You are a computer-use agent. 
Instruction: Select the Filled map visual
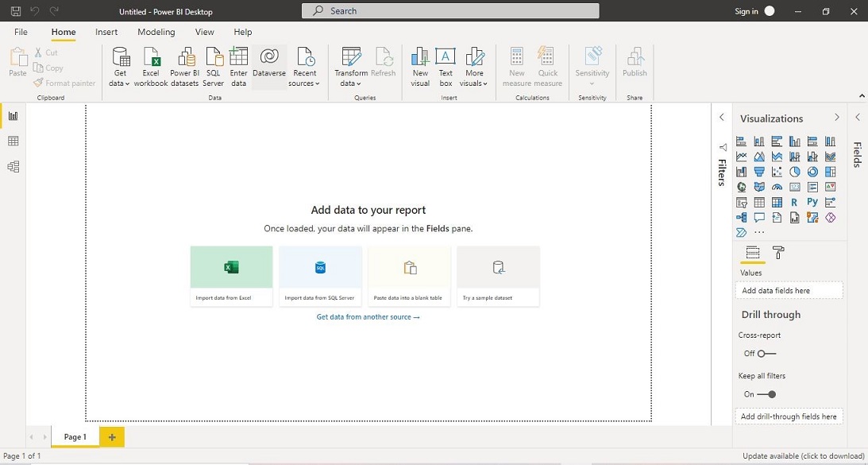[x=759, y=187]
